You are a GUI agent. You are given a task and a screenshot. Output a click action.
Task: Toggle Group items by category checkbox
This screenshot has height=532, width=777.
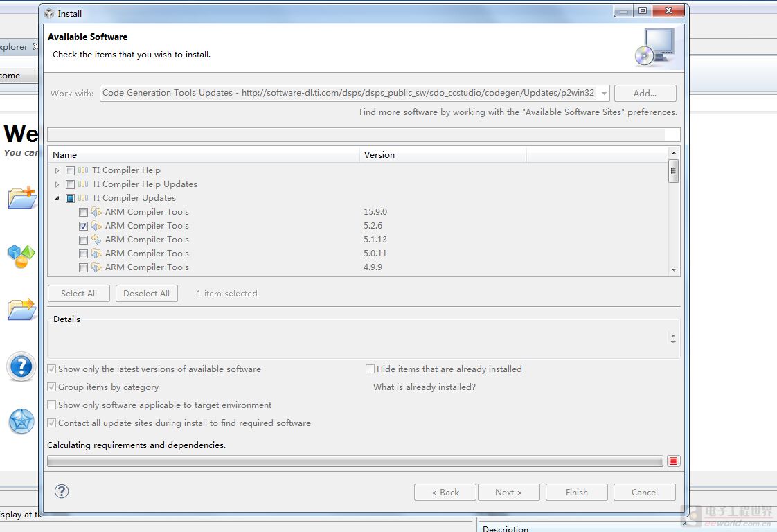pos(51,387)
